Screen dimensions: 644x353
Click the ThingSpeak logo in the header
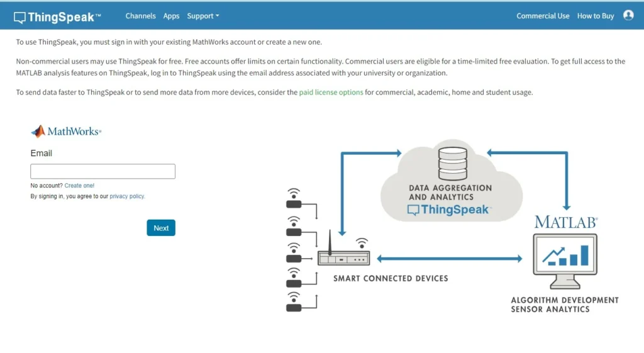pos(57,17)
